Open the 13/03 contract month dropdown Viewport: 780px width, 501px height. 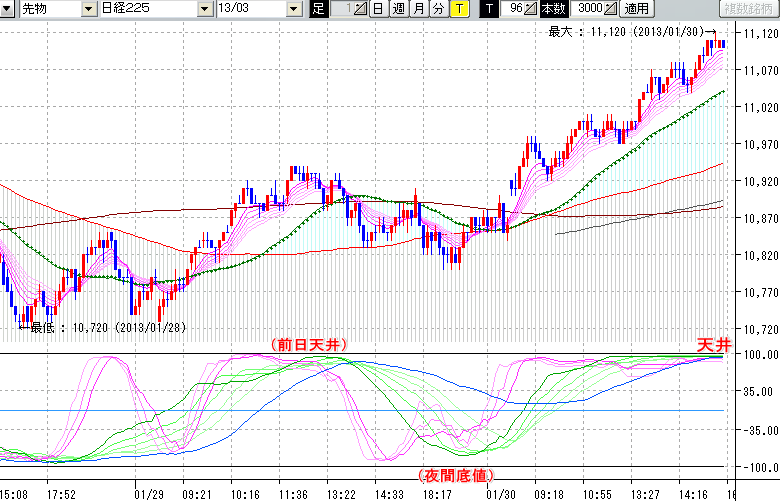[x=293, y=9]
